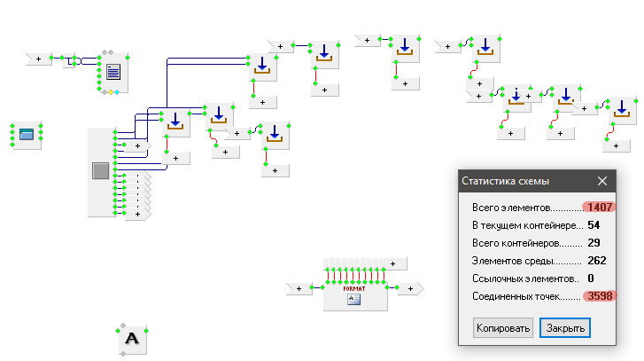
Task: Select the gray square block element
Action: pos(101,170)
